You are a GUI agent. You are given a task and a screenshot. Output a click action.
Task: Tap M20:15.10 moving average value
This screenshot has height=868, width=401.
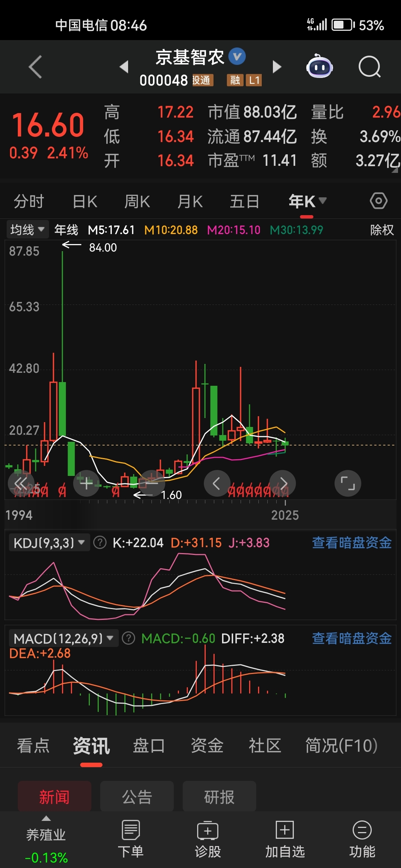[234, 230]
